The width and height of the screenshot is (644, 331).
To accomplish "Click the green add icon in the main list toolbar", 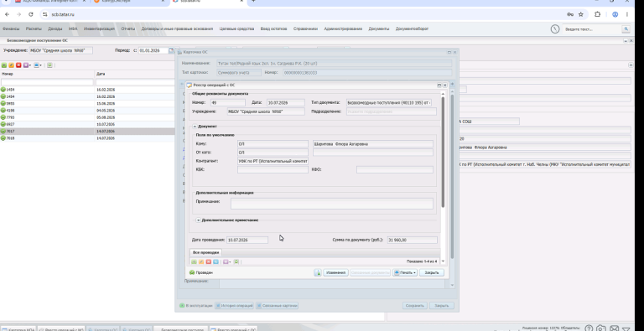I will click(4, 65).
